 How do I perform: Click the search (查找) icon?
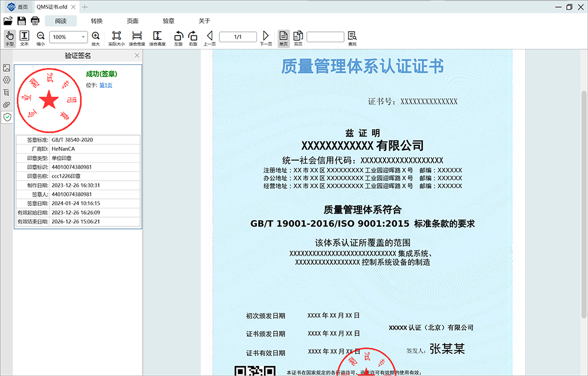coord(352,38)
